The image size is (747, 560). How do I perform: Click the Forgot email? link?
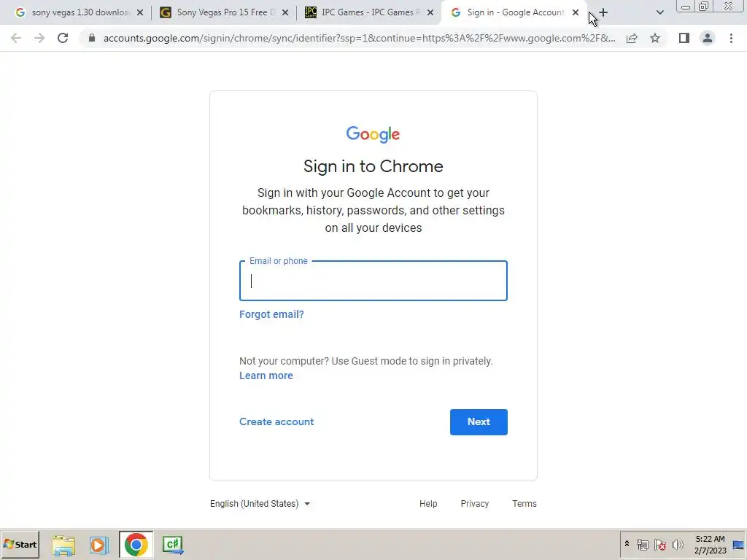click(271, 314)
